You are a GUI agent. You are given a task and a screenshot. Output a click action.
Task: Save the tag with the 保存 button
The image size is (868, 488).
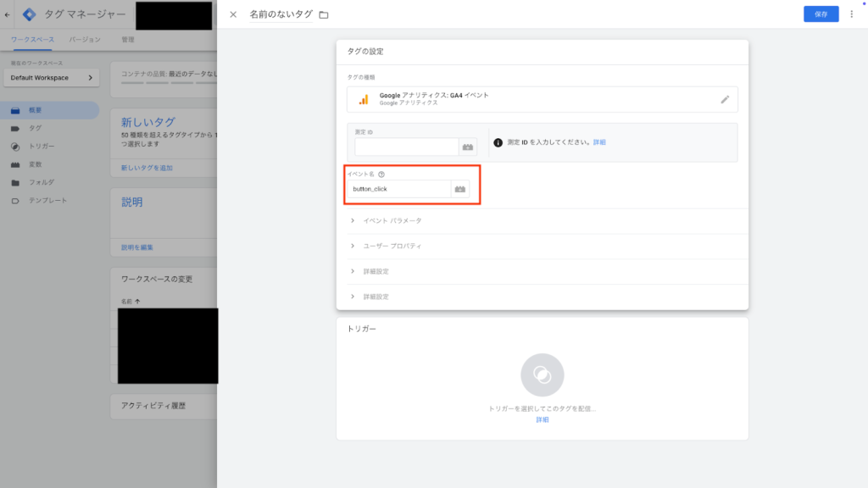click(x=820, y=14)
